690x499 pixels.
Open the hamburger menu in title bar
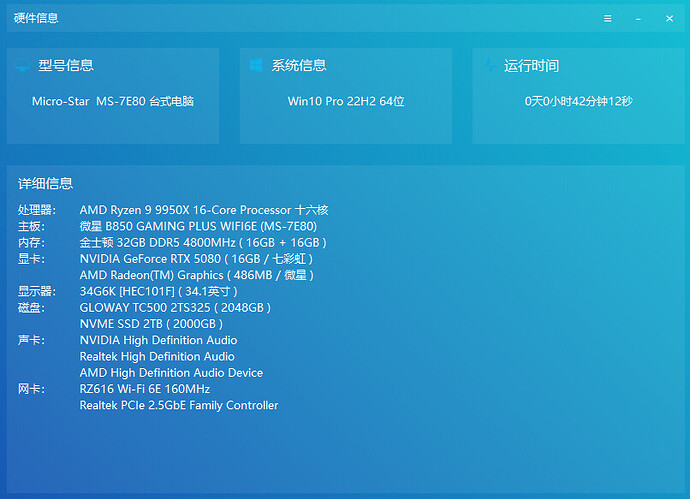pos(608,18)
